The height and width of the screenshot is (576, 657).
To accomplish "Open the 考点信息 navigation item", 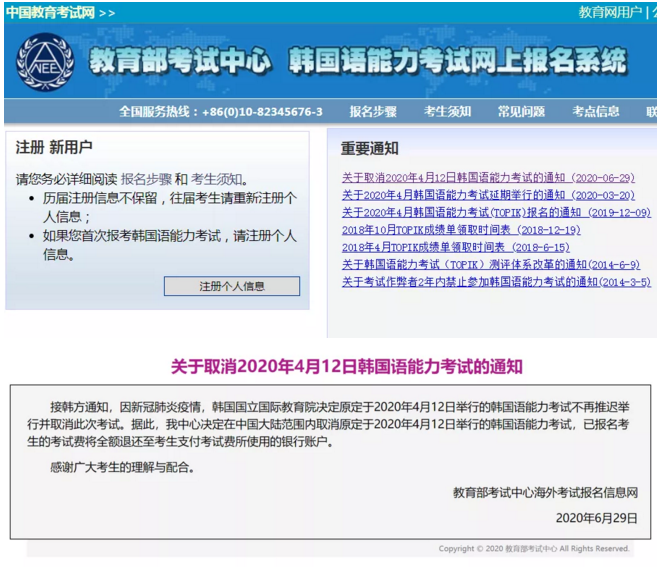I will coord(596,111).
